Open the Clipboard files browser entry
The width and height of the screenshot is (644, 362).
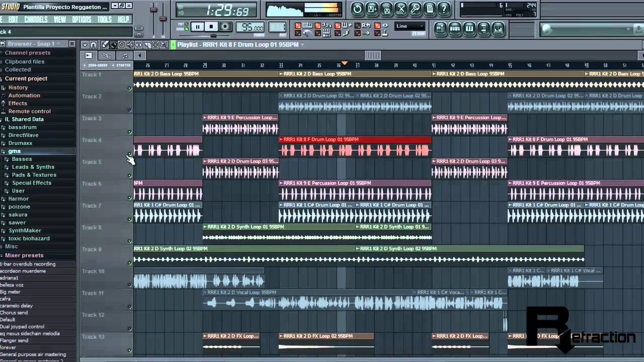pyautogui.click(x=25, y=62)
